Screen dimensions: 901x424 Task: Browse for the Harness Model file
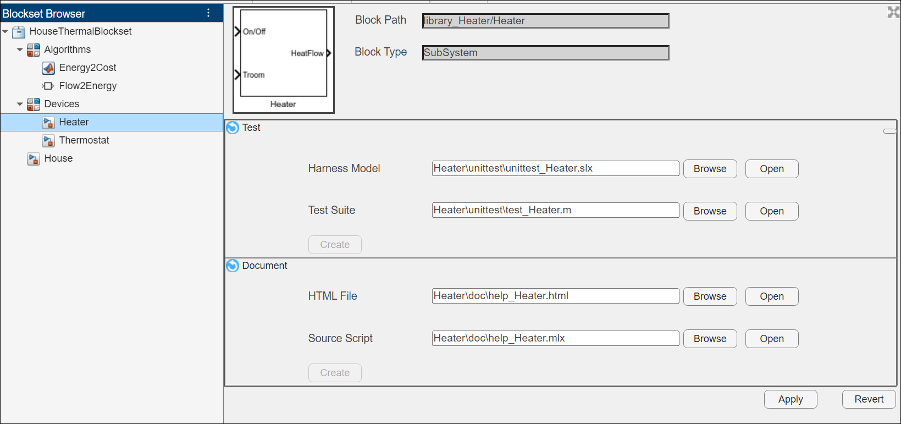(710, 169)
